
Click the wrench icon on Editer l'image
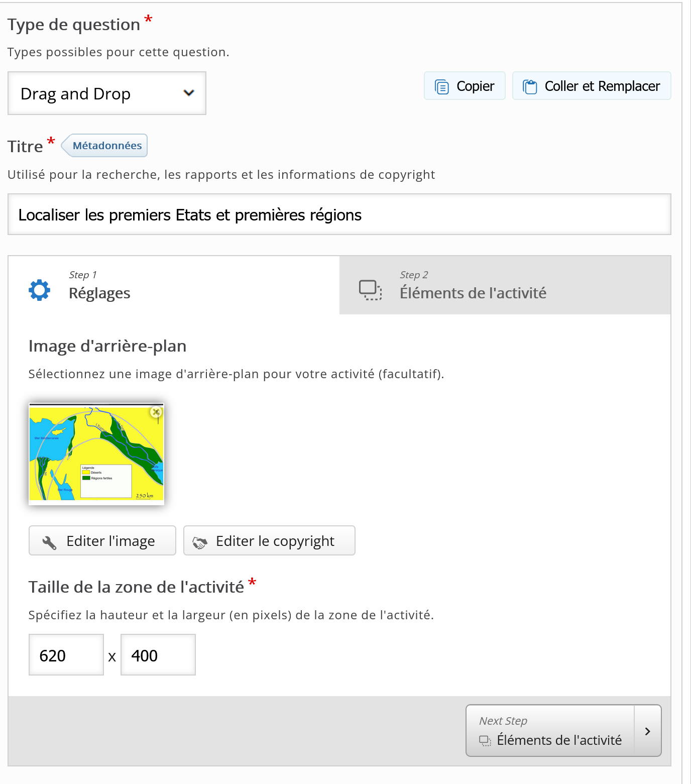pyautogui.click(x=49, y=542)
